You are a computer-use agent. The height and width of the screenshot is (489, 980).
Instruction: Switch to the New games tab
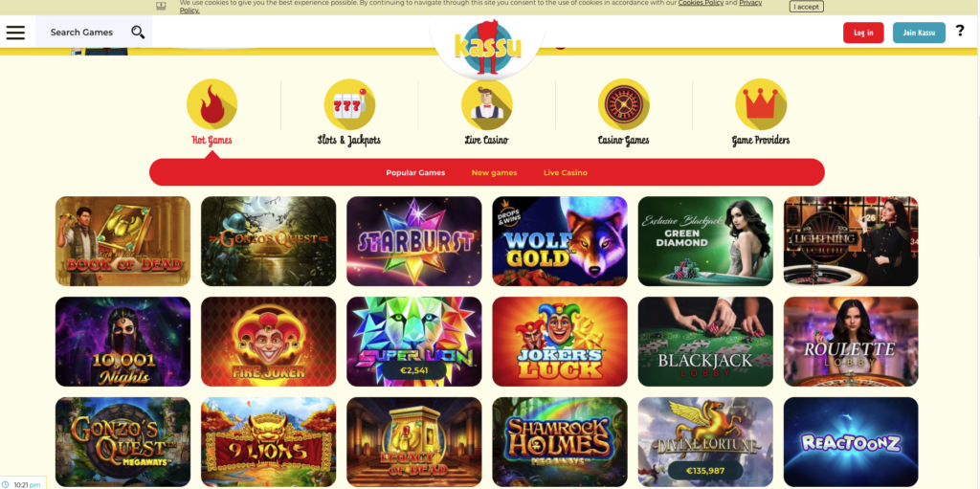pos(495,172)
